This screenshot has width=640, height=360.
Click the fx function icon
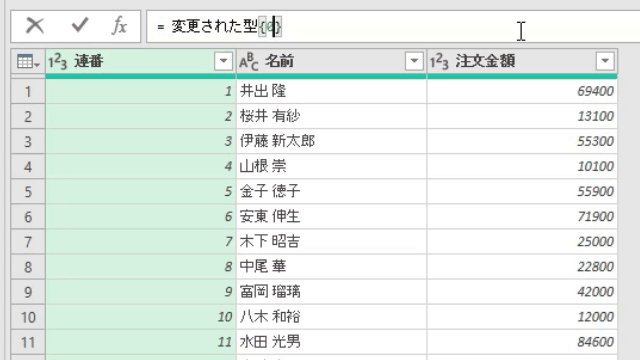pos(119,26)
